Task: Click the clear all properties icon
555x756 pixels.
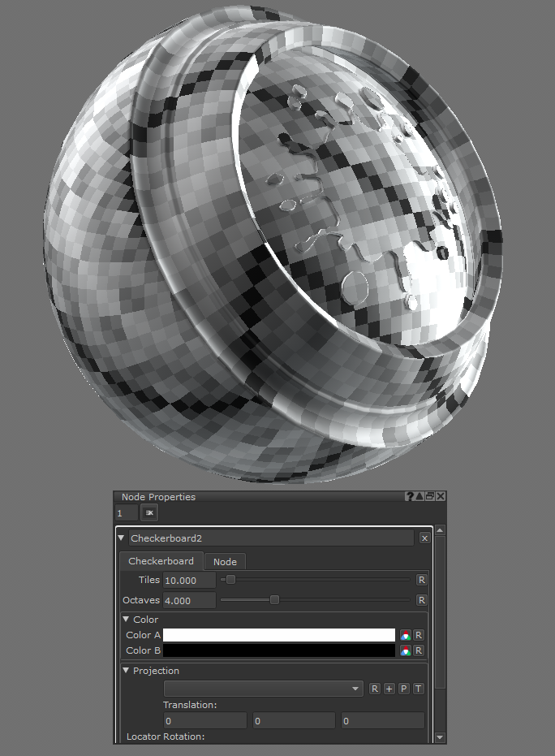Action: pyautogui.click(x=149, y=513)
